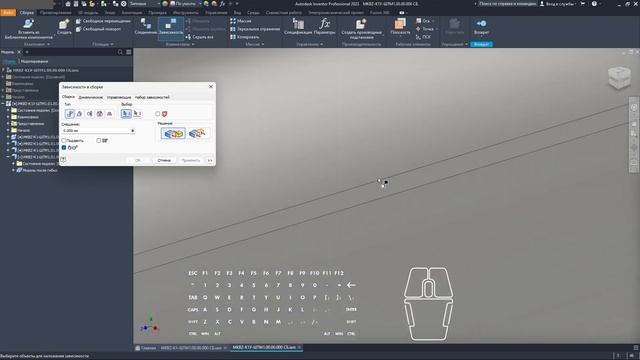Open the Вид ribbon tab
This screenshot has height=360, width=640.
[237, 13]
